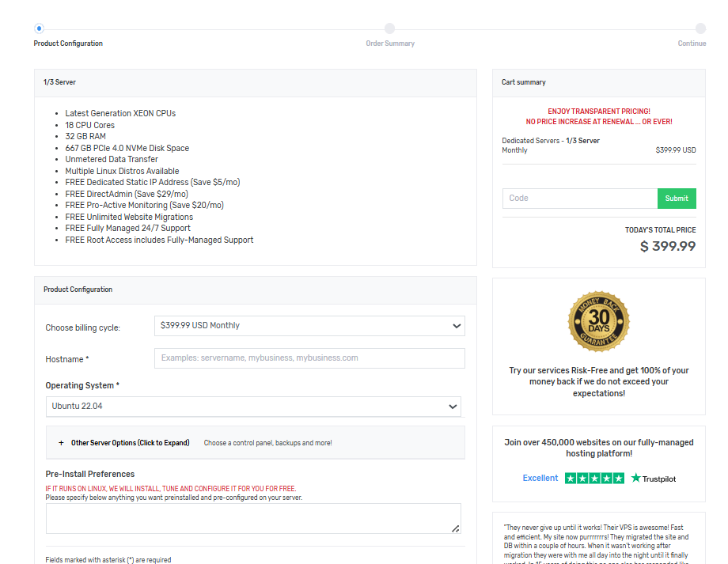Screen dimensions: 728x564
Task: Click the 'Cart summary' heading
Action: [523, 82]
